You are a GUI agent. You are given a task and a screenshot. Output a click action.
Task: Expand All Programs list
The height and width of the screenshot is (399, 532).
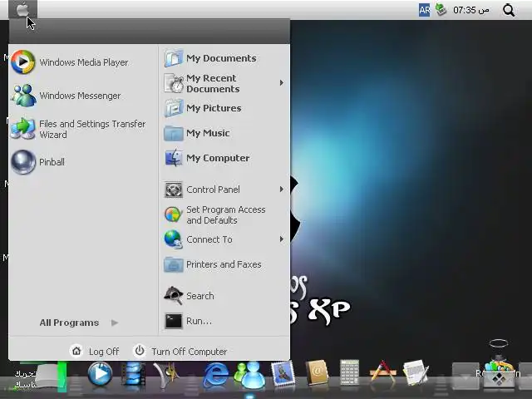[x=79, y=323]
